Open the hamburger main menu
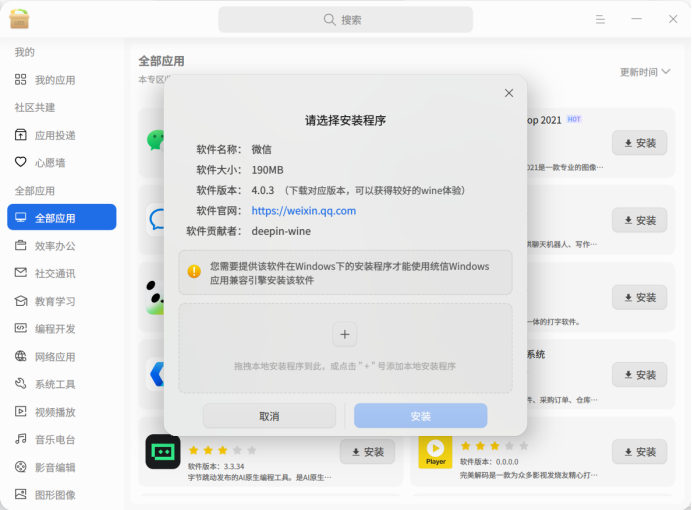Image resolution: width=692 pixels, height=510 pixels. (x=600, y=19)
